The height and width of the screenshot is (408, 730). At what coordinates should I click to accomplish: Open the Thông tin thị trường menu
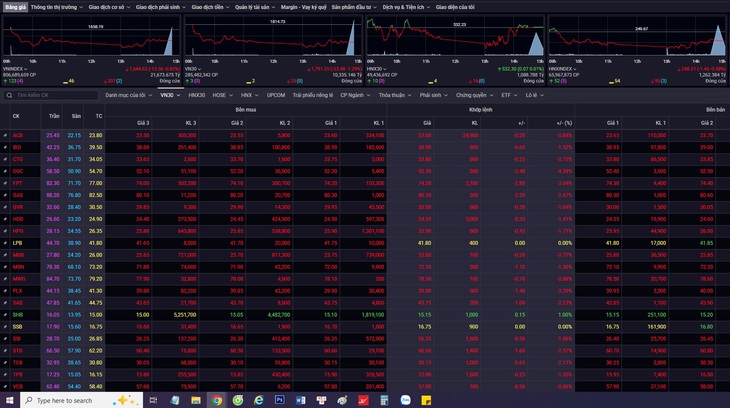[57, 7]
